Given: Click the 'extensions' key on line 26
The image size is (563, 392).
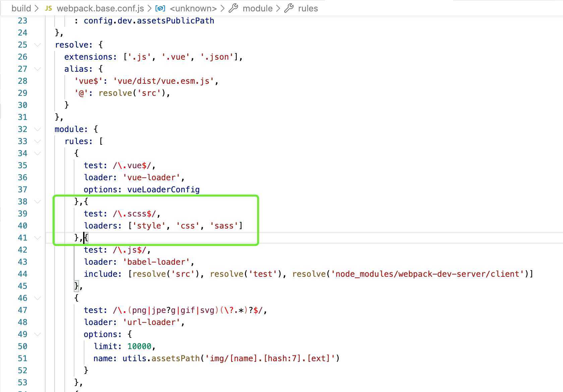Looking at the screenshot, I should (x=88, y=57).
